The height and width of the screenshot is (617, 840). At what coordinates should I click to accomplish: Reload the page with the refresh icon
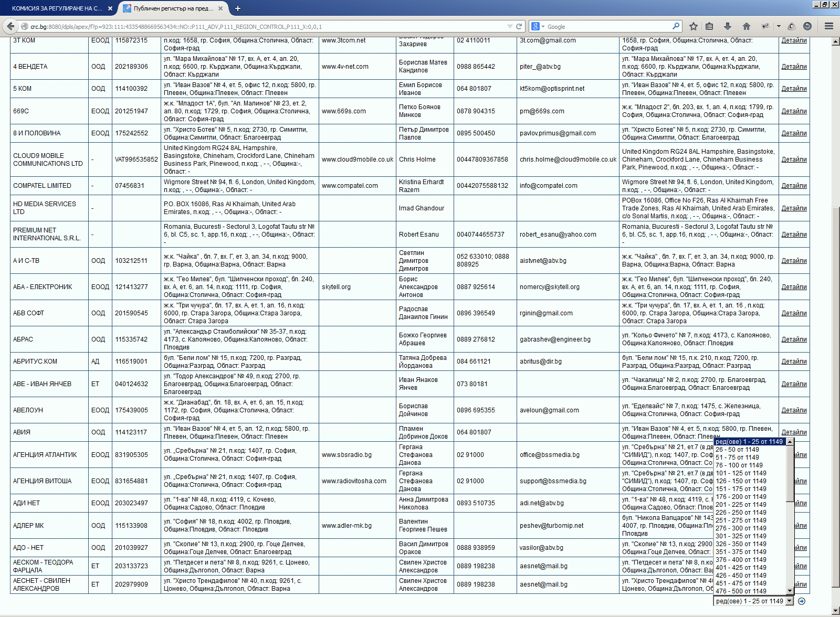click(519, 26)
